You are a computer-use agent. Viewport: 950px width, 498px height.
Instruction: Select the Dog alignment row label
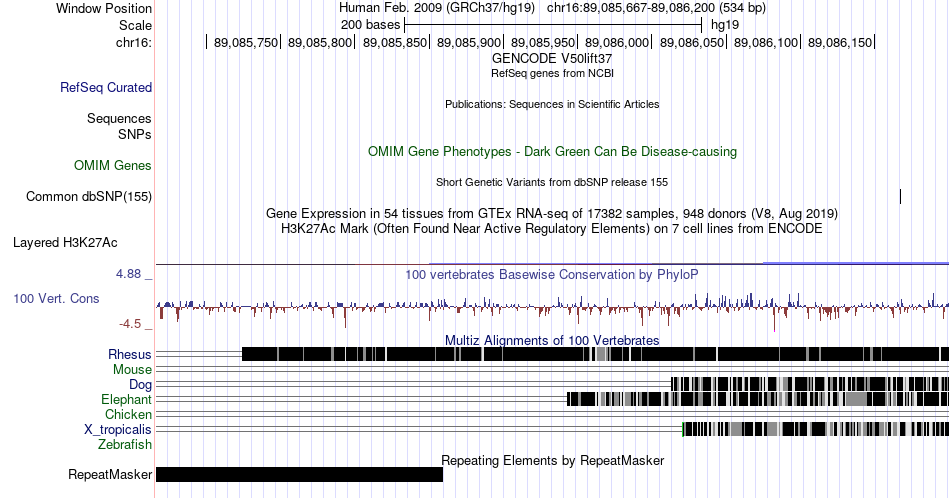click(140, 385)
